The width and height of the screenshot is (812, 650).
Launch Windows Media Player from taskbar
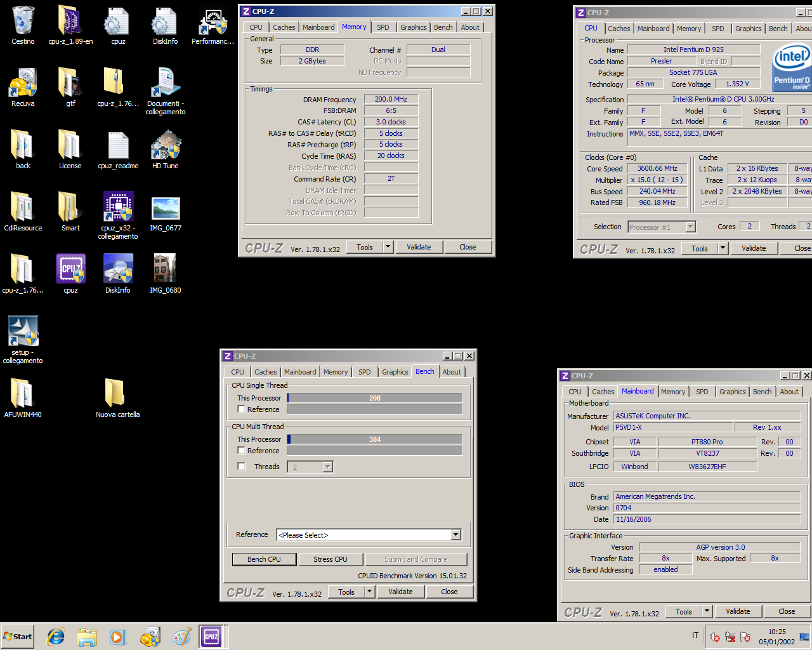[x=118, y=637]
